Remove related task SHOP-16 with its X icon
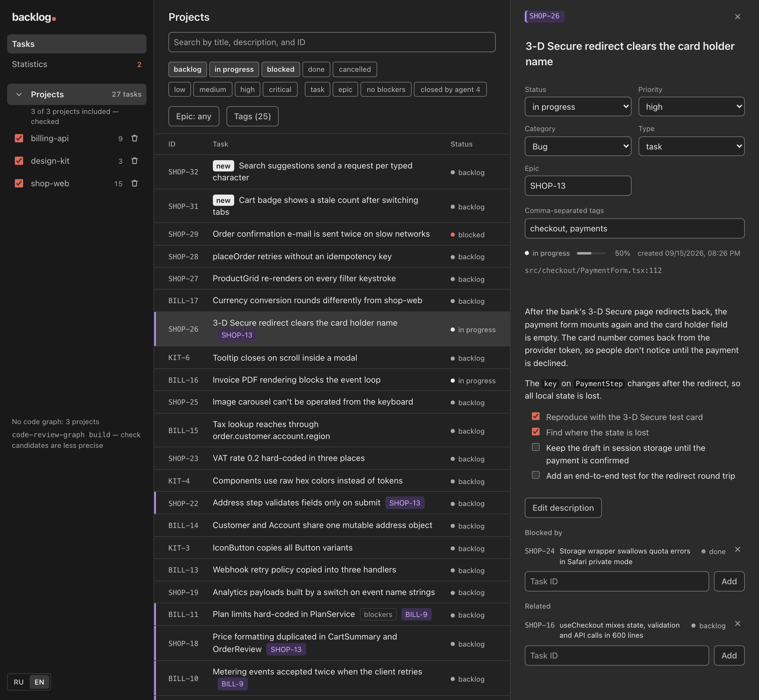The image size is (759, 700). 737,623
